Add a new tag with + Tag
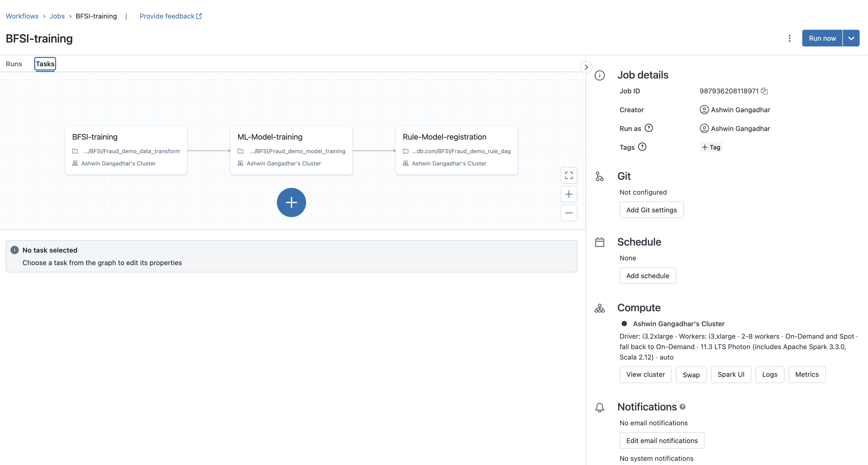This screenshot has height=465, width=868. (711, 147)
